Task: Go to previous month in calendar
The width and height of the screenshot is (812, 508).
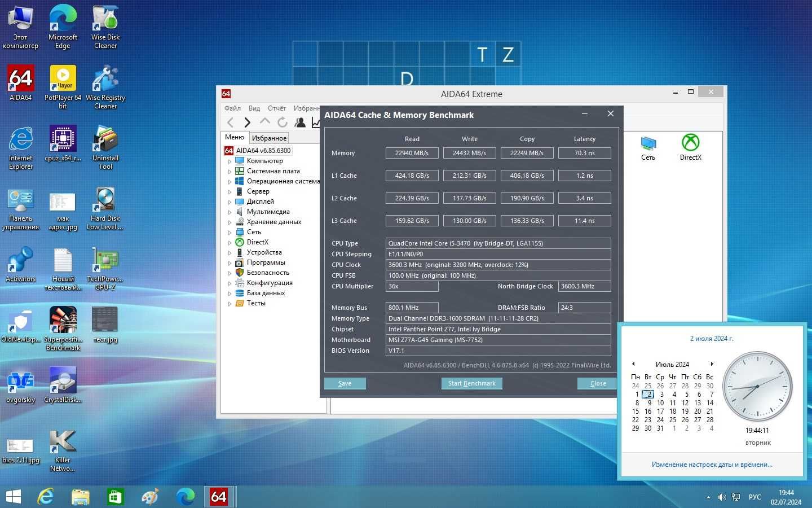Action: point(633,364)
